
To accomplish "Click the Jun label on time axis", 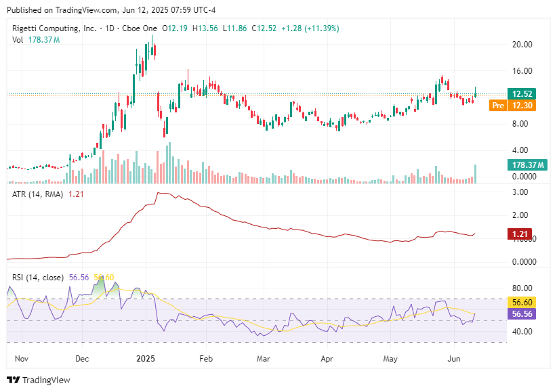I will coord(453,359).
